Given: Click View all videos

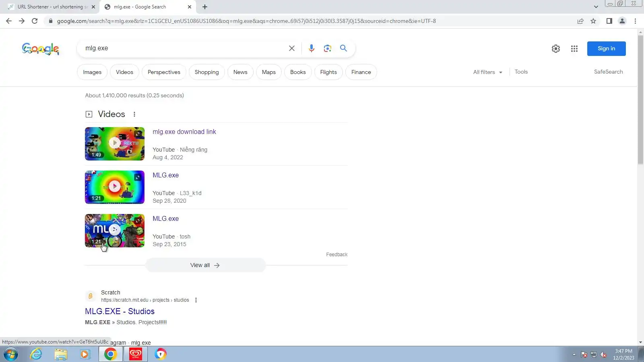Looking at the screenshot, I should click(205, 265).
